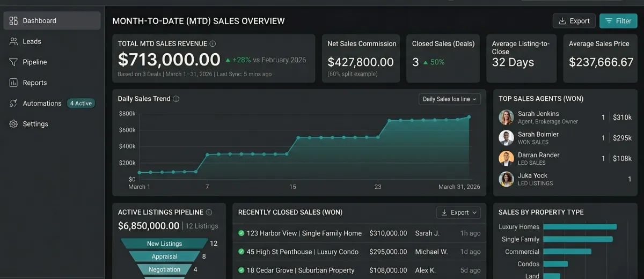Open Sarah Jenkins' agent avatar

click(x=506, y=118)
